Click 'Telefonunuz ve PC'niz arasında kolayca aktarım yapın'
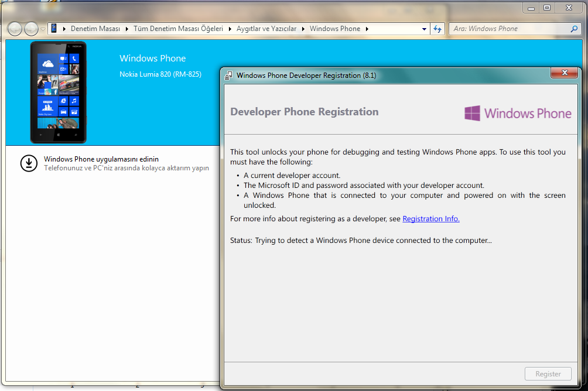 pos(127,168)
